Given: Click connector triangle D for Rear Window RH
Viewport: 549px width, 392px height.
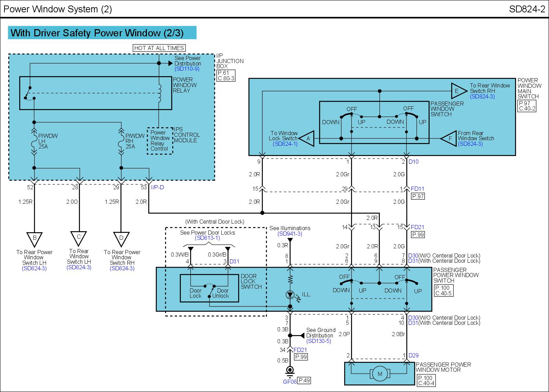Looking at the screenshot, I should tap(121, 238).
